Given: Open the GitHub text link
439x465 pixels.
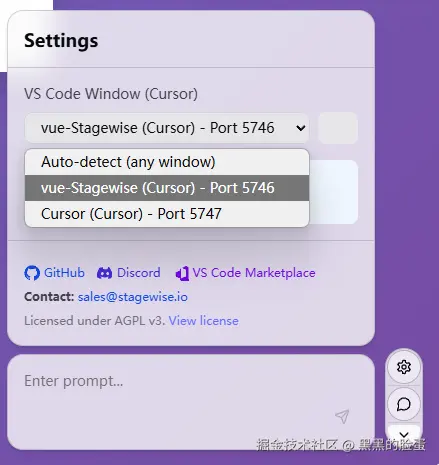Looking at the screenshot, I should [64, 273].
